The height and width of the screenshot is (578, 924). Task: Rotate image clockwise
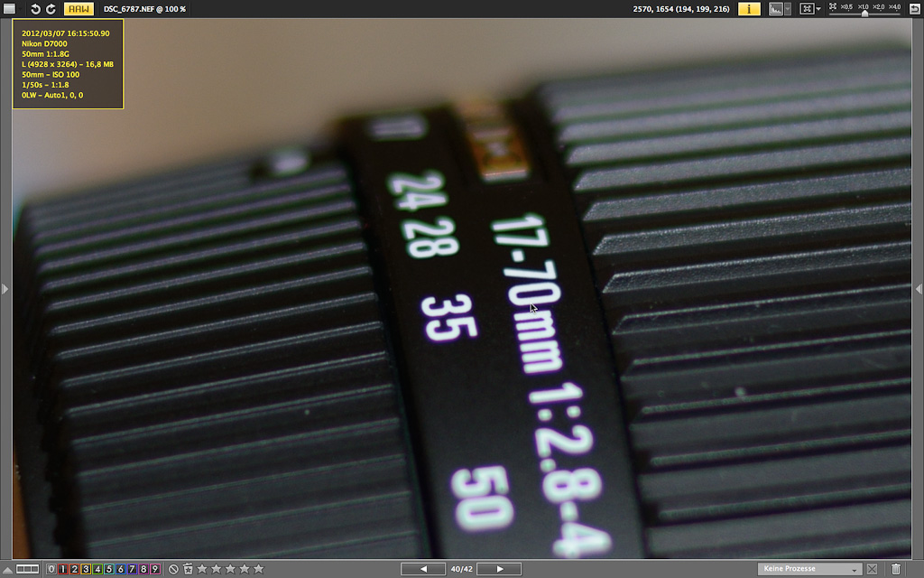[51, 9]
